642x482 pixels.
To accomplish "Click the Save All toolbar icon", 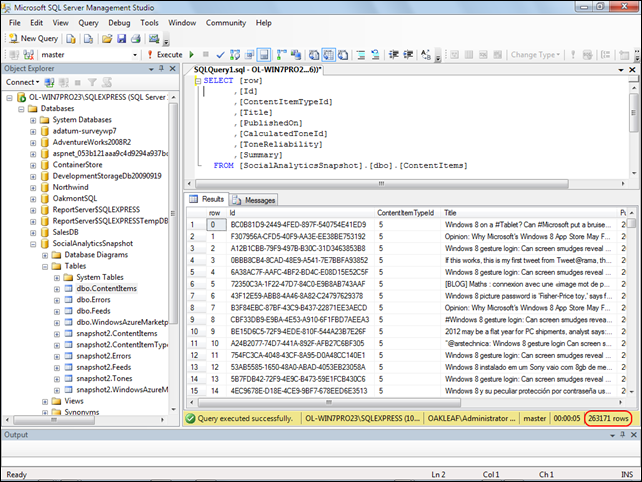I will click(135, 38).
